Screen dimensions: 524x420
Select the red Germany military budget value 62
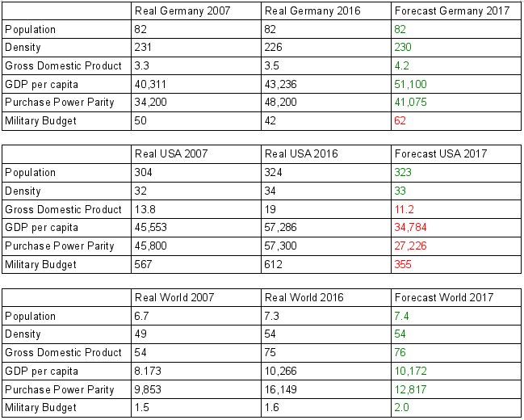401,120
